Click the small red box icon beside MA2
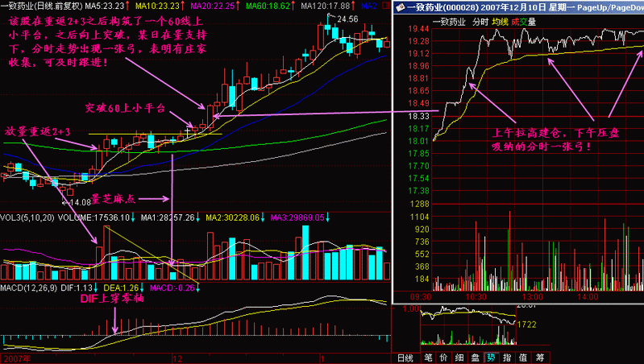The image size is (644, 364). click(x=385, y=6)
